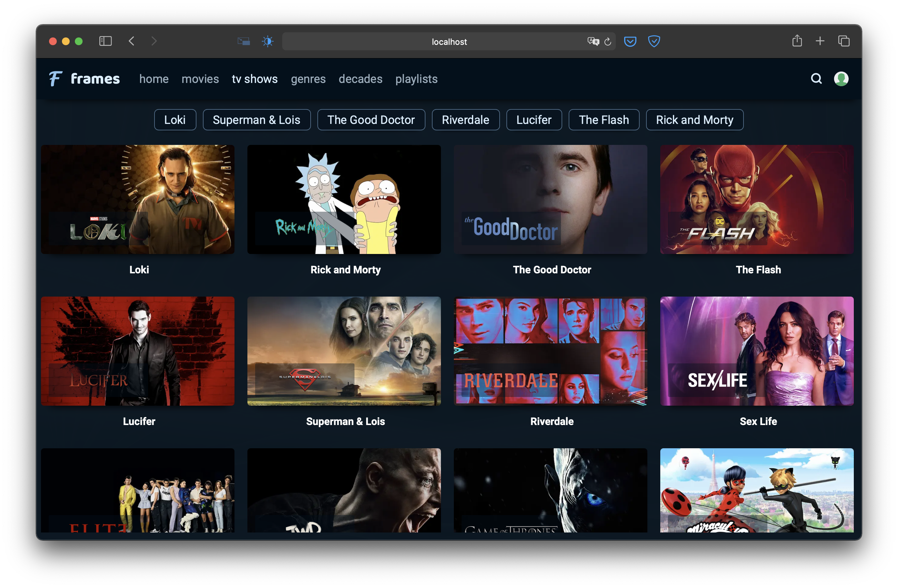The height and width of the screenshot is (588, 898).
Task: Click The Good Doctor pill button
Action: 371,120
